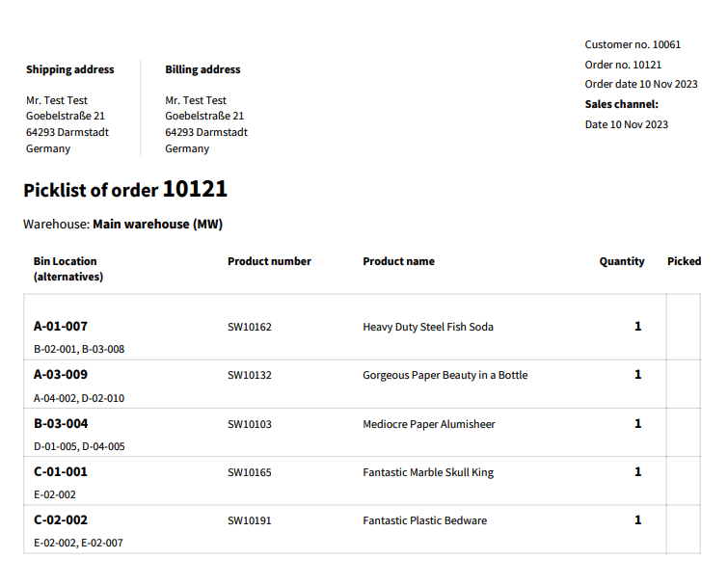This screenshot has height=585, width=728.
Task: Click the Picked box for C-01-001
Action: tap(684, 481)
